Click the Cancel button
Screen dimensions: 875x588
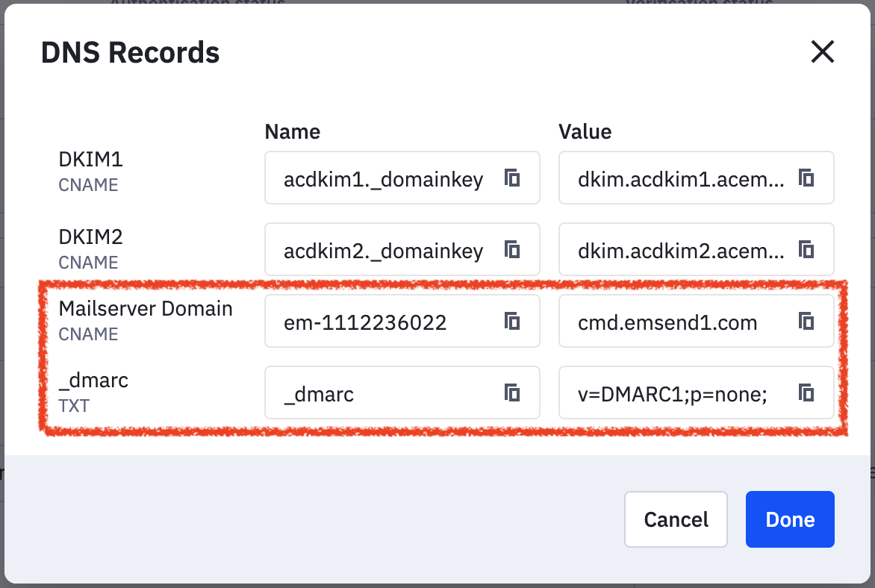[x=676, y=519]
